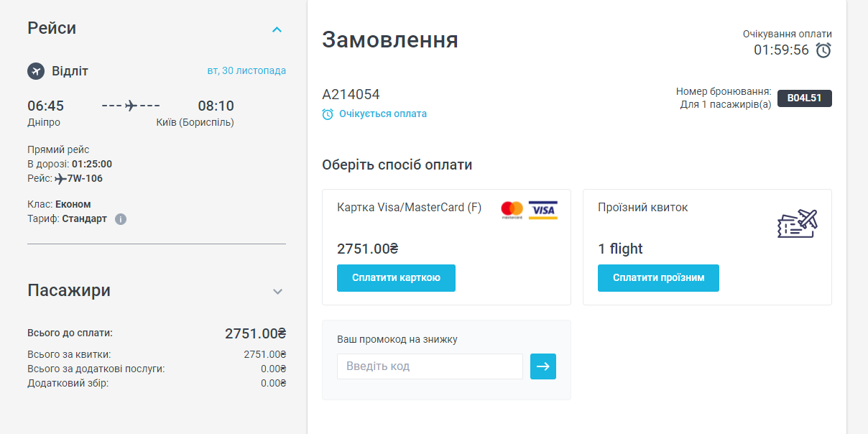
Task: Click the Standard tariff info icon
Action: pyautogui.click(x=121, y=219)
